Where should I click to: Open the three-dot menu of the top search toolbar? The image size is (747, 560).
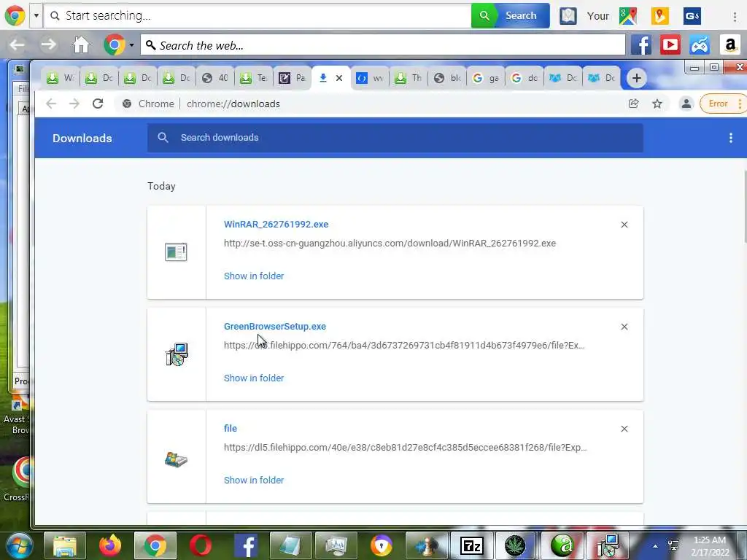pos(735,16)
